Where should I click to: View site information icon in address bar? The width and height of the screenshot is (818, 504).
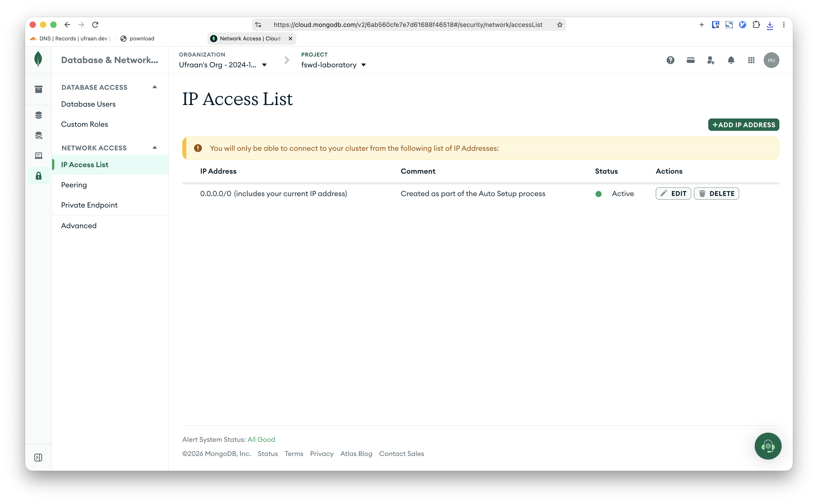click(x=258, y=25)
